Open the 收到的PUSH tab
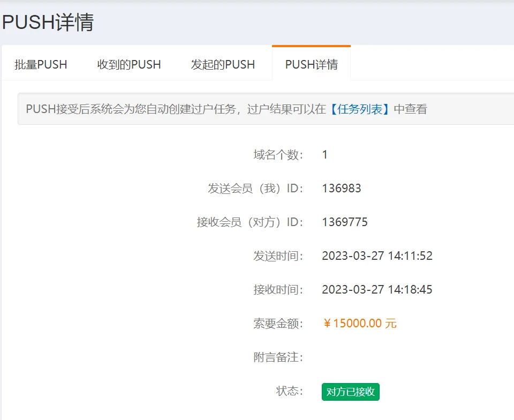The height and width of the screenshot is (420, 514). coord(129,65)
